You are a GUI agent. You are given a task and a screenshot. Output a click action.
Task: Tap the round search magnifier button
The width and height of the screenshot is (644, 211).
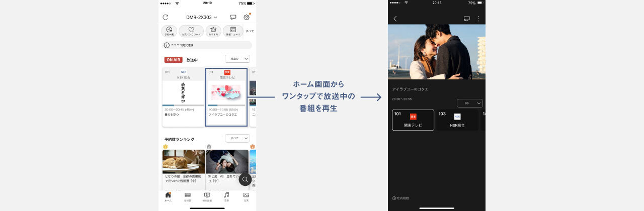(245, 179)
